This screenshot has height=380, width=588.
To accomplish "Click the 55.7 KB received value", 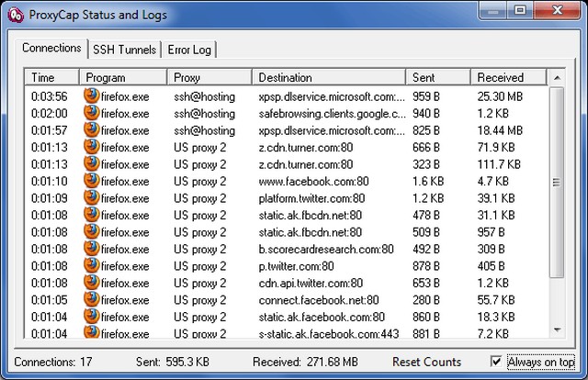I will (496, 300).
